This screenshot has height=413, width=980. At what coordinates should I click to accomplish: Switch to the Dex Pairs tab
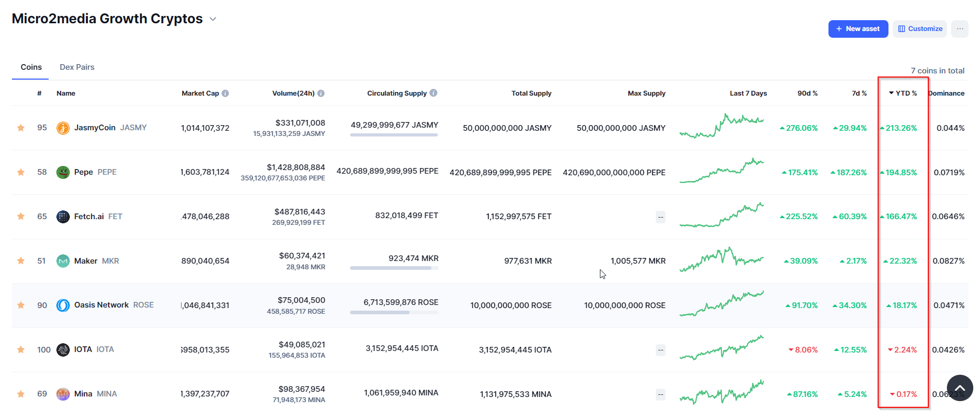77,67
